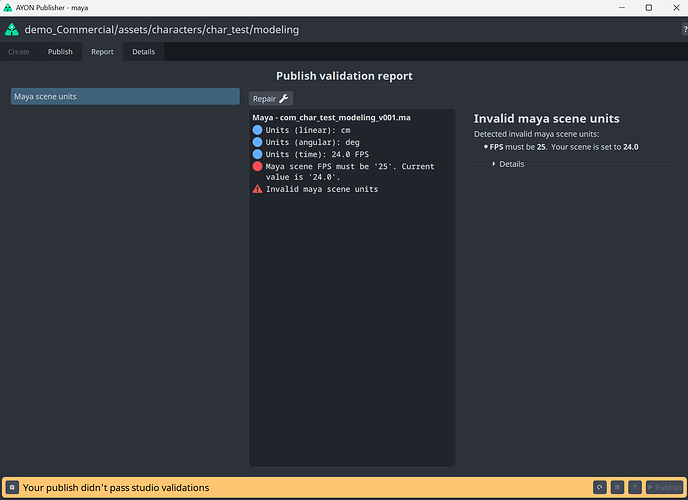688x500 pixels.
Task: Click the reset/refresh icon in footer
Action: pos(599,487)
